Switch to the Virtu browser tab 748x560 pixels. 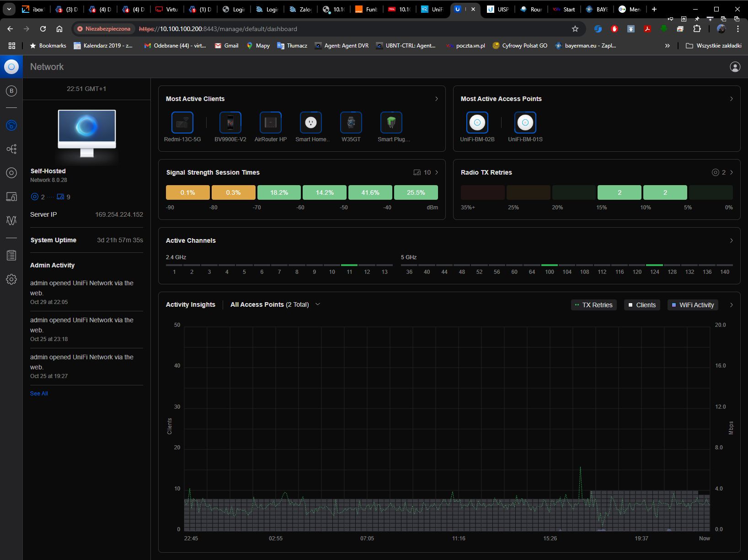click(x=167, y=9)
